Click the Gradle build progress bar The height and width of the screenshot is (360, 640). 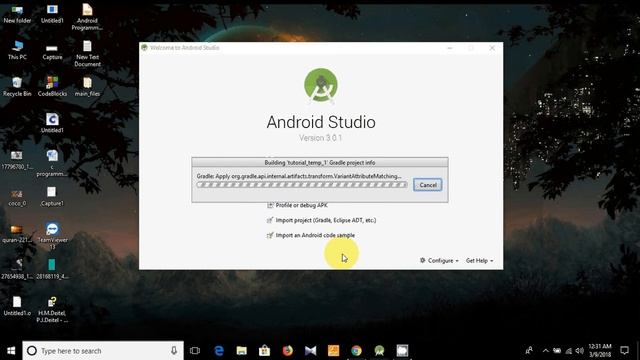[302, 185]
